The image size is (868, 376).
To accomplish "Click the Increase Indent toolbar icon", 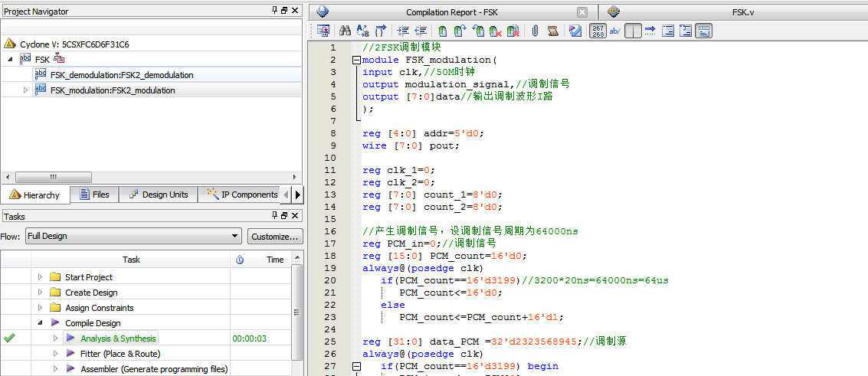I will point(403,31).
